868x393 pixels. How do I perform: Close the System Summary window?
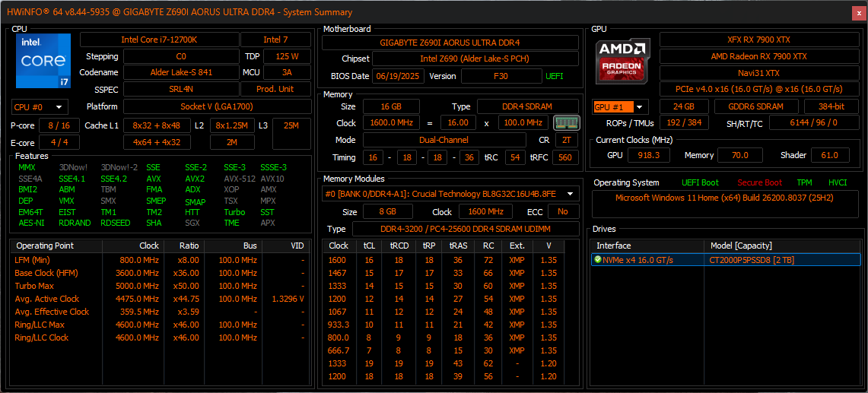(x=857, y=12)
